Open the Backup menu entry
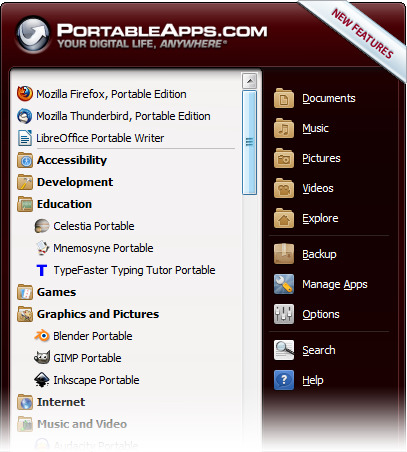Viewport: 407px width, 452px height. point(319,254)
